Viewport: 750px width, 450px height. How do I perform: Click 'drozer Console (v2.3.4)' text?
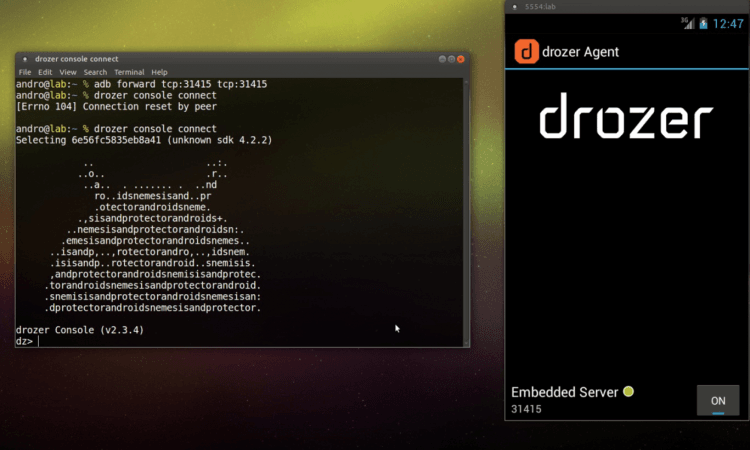pyautogui.click(x=80, y=329)
